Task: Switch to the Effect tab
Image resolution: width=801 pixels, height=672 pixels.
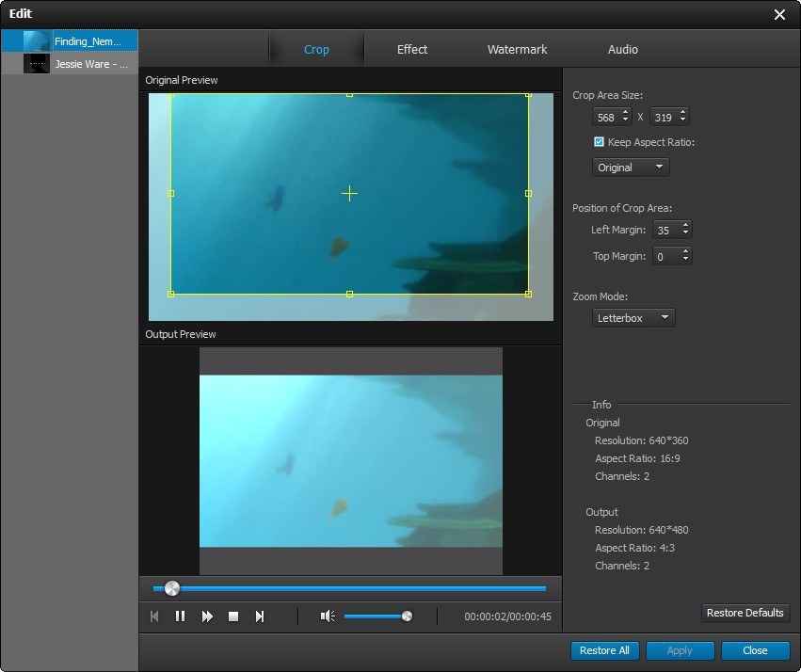Action: [411, 49]
